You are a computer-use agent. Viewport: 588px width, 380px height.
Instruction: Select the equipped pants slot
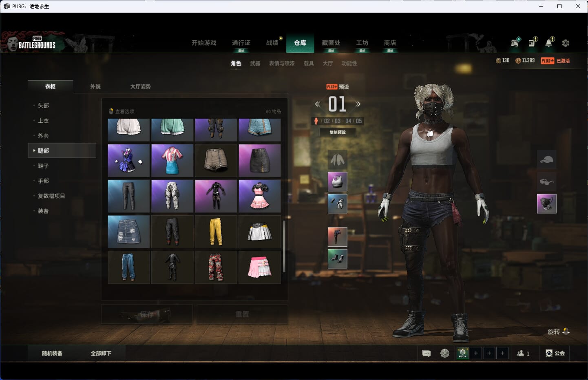338,237
